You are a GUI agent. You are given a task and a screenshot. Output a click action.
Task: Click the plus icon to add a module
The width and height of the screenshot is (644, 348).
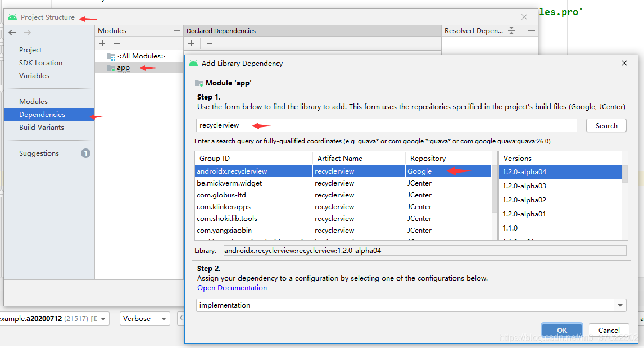(x=102, y=43)
